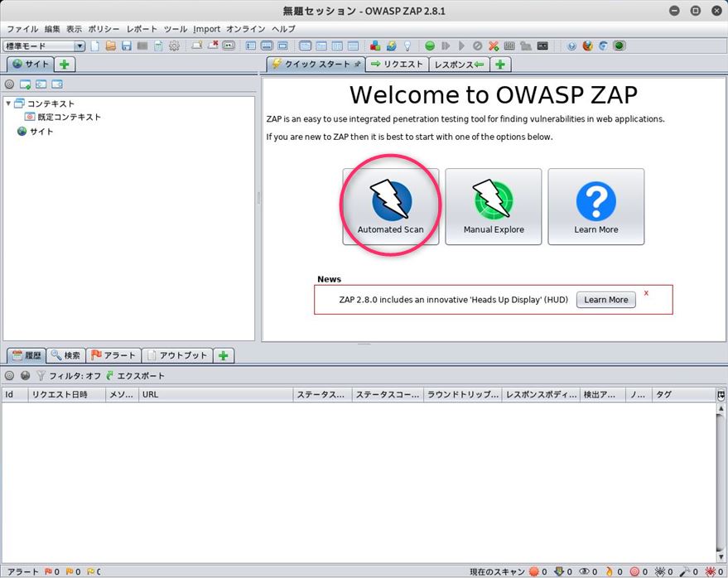Open a session with the folder icon
728x578 pixels.
pyautogui.click(x=110, y=46)
